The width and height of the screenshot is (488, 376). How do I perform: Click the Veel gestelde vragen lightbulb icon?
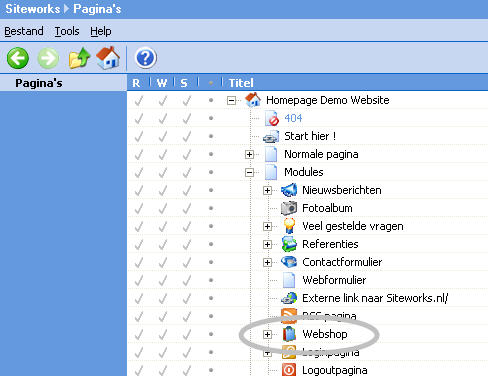289,226
